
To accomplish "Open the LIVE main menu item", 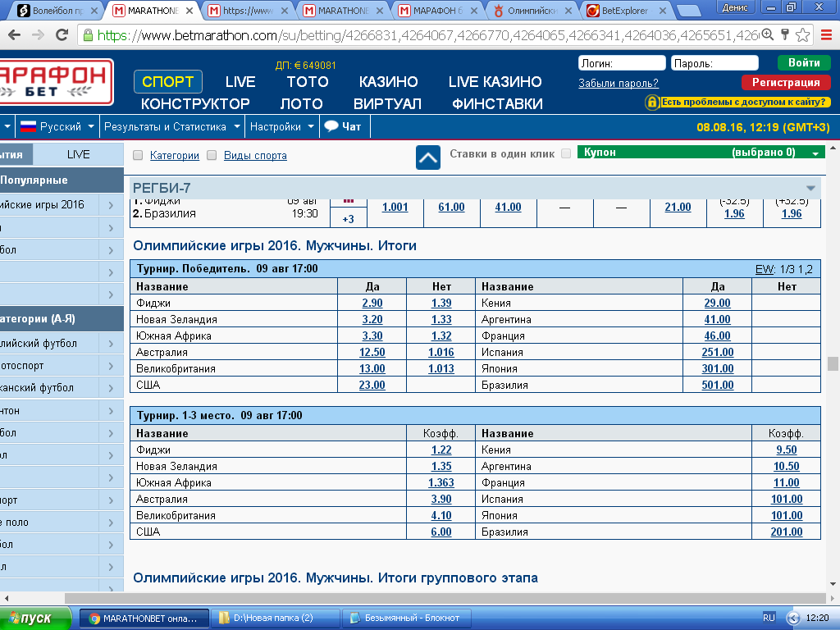I will coord(240,81).
